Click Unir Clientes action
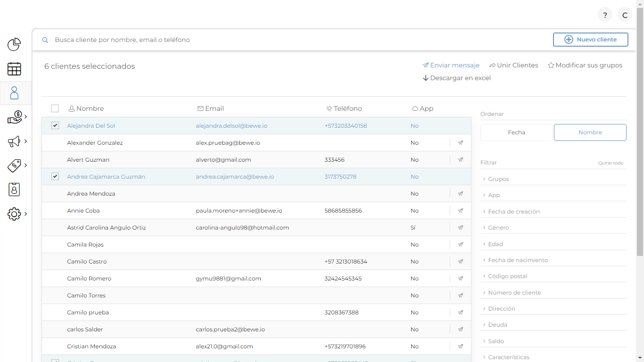644x362 pixels. point(513,66)
